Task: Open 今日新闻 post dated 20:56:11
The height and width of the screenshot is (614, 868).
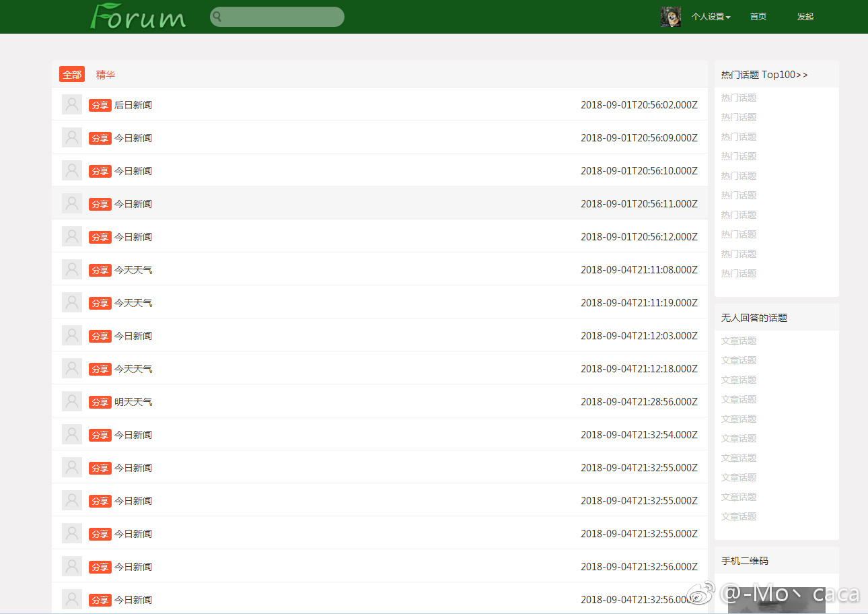Action: tap(133, 204)
